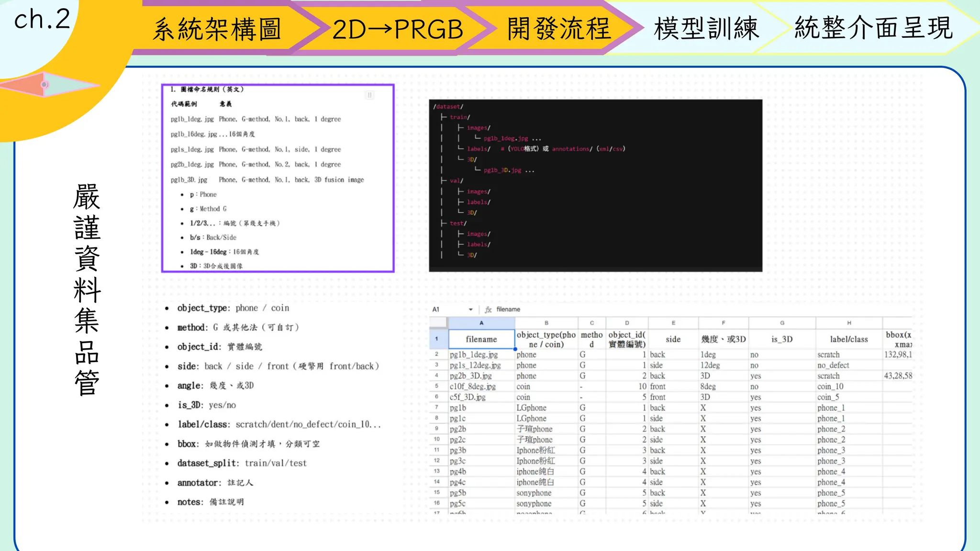Click the 'label/class: scratch/dent' bullet

point(279,424)
